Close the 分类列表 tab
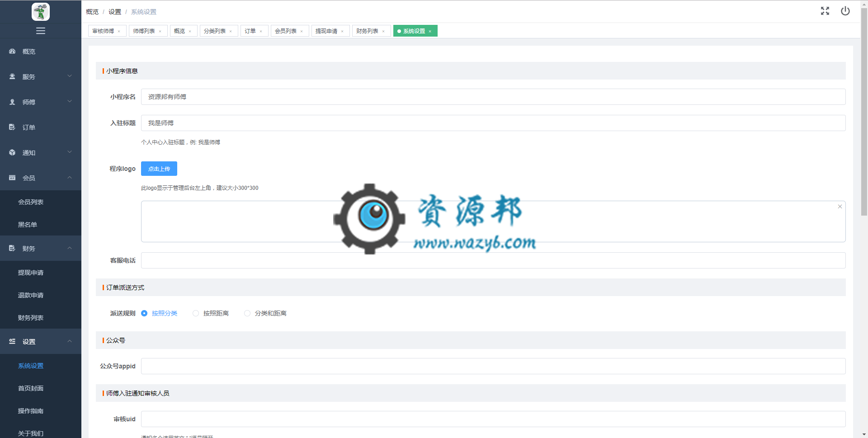Screen dimensions: 868x438 tap(231, 31)
